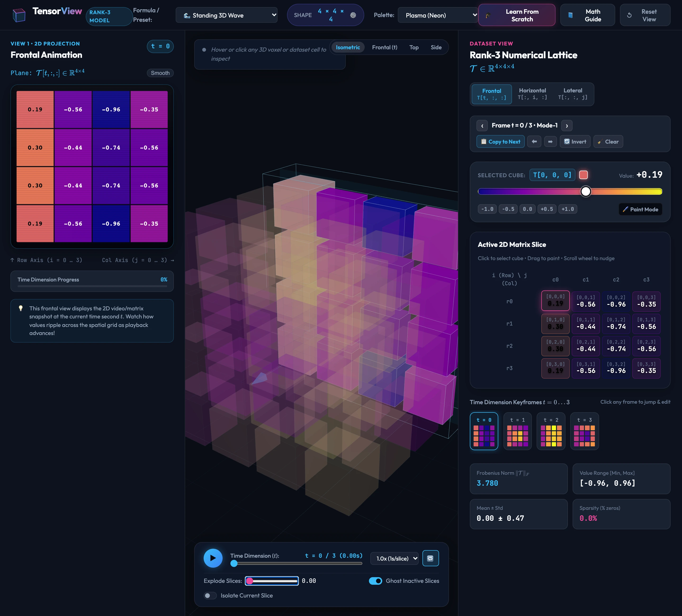
Task: Click the time dimension timeline slider
Action: (x=296, y=564)
